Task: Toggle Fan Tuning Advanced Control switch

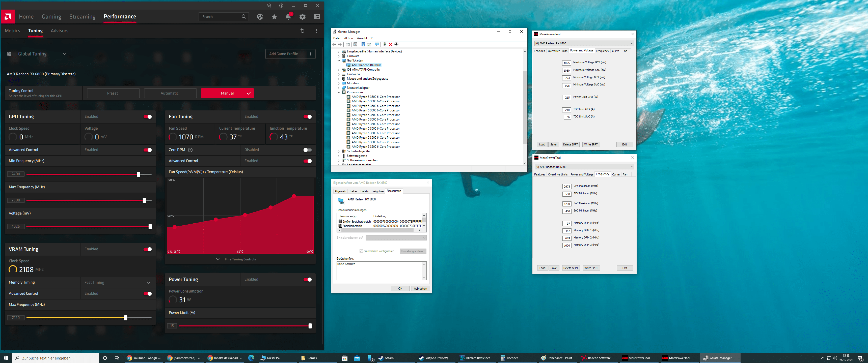Action: [x=307, y=161]
